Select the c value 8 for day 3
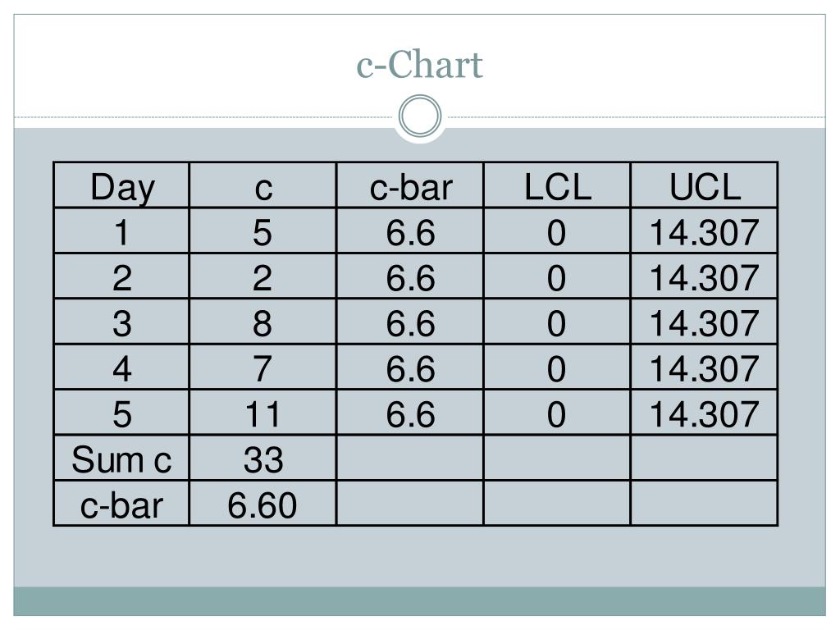The height and width of the screenshot is (630, 840). 263,322
